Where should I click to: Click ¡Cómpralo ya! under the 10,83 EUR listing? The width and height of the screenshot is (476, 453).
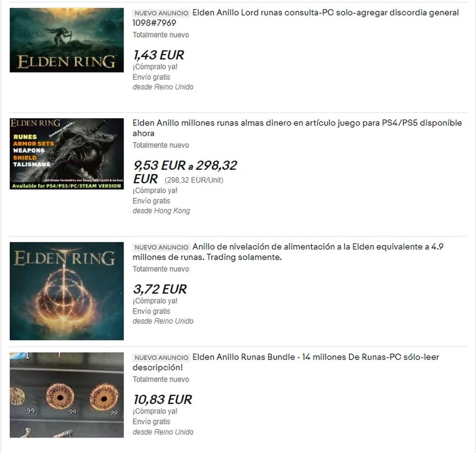click(155, 411)
